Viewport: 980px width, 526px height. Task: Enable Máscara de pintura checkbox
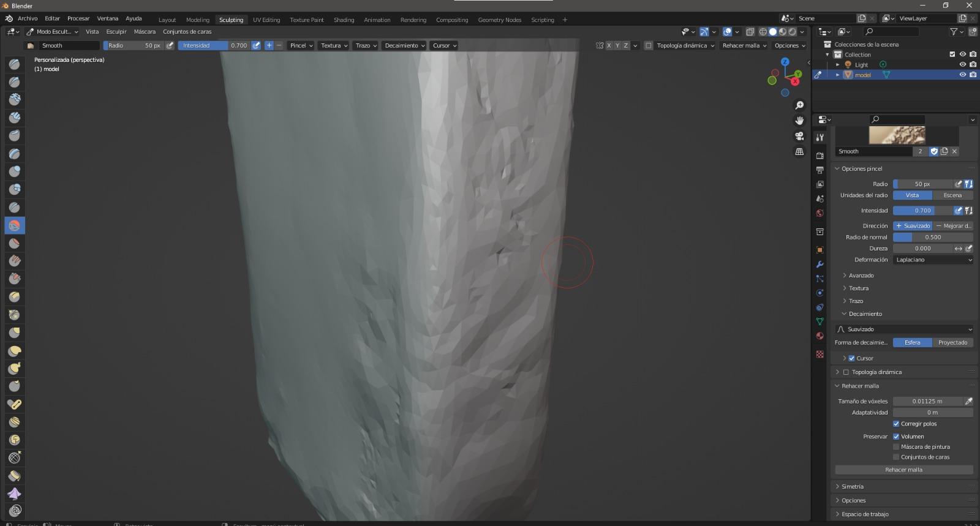[x=896, y=447]
